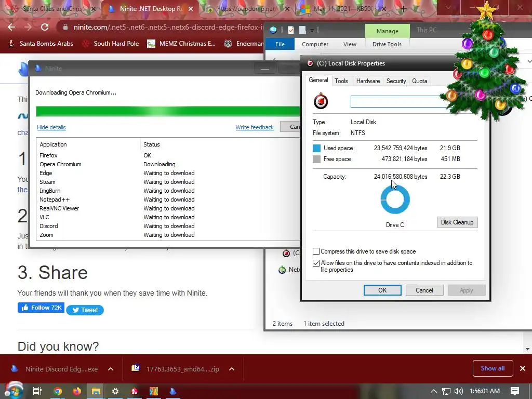
Task: Click drive label text field
Action: point(398,101)
